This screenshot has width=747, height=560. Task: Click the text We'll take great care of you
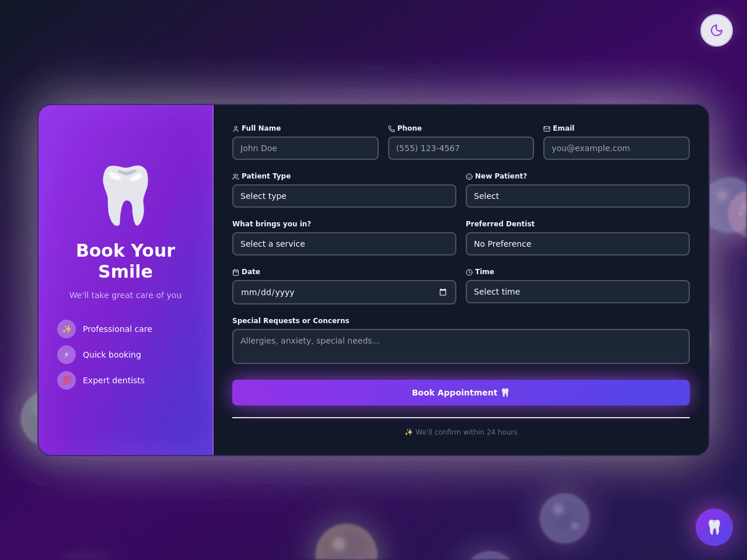click(x=125, y=295)
